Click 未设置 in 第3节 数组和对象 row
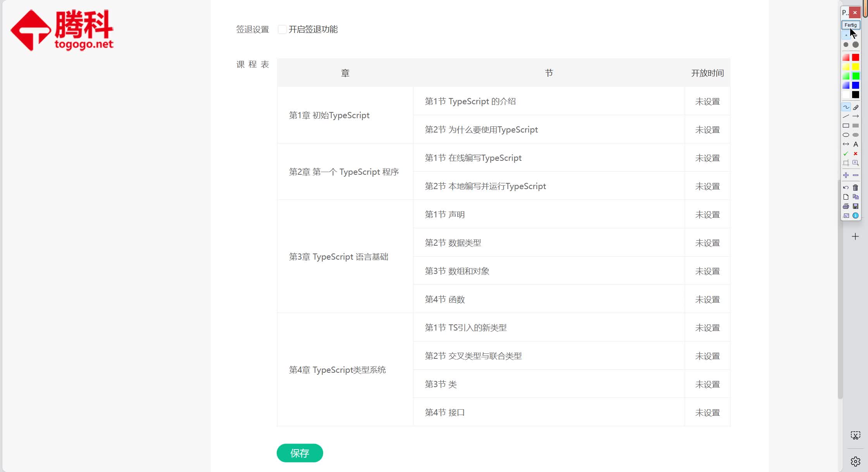The image size is (868, 472). pyautogui.click(x=707, y=271)
